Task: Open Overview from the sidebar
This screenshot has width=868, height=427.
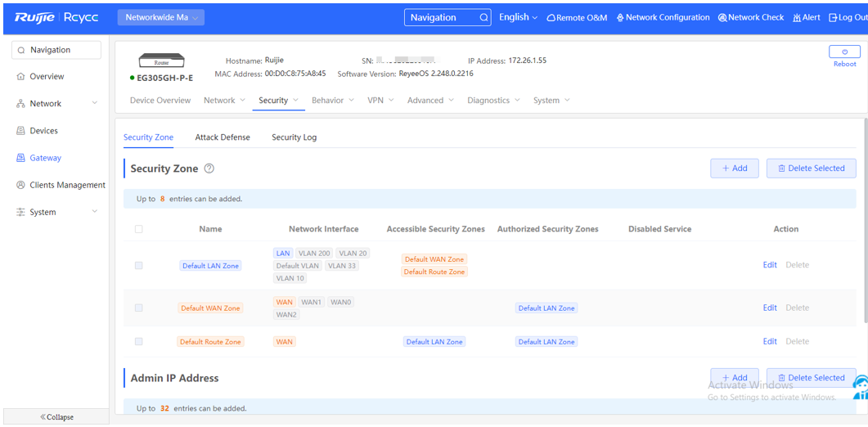Action: pyautogui.click(x=40, y=76)
